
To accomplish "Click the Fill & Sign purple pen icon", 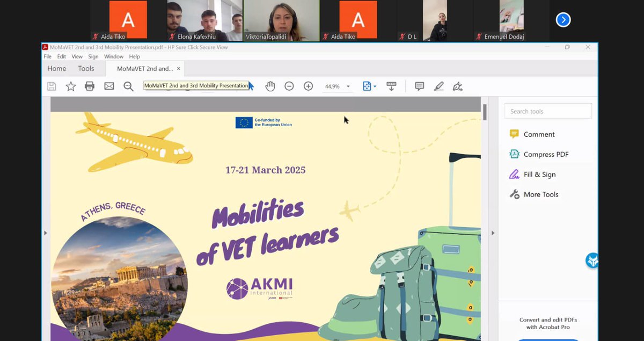I will (514, 175).
